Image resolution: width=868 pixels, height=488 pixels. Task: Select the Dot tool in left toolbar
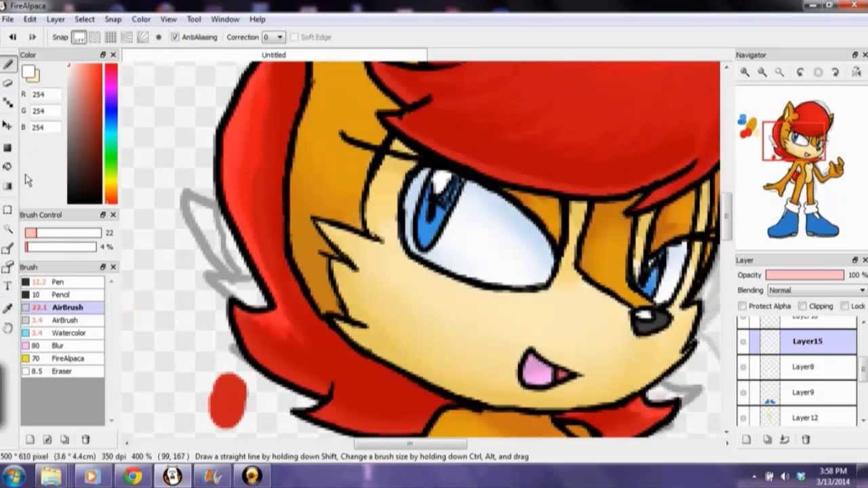click(x=8, y=103)
